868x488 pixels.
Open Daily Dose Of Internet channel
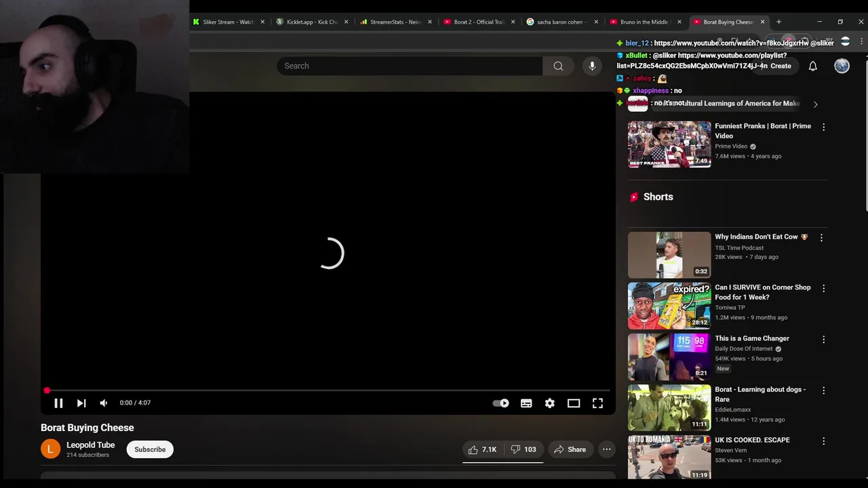click(x=745, y=349)
